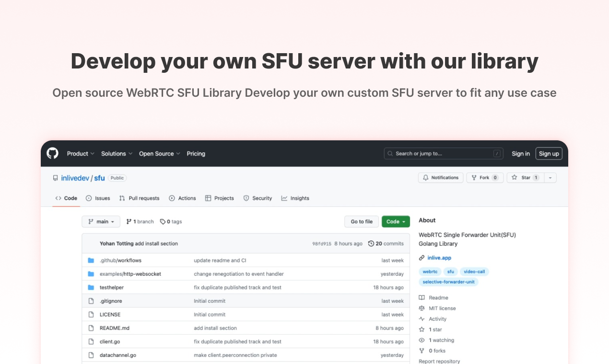This screenshot has width=609, height=364.
Task: Select the webrtc topic tag
Action: click(430, 272)
